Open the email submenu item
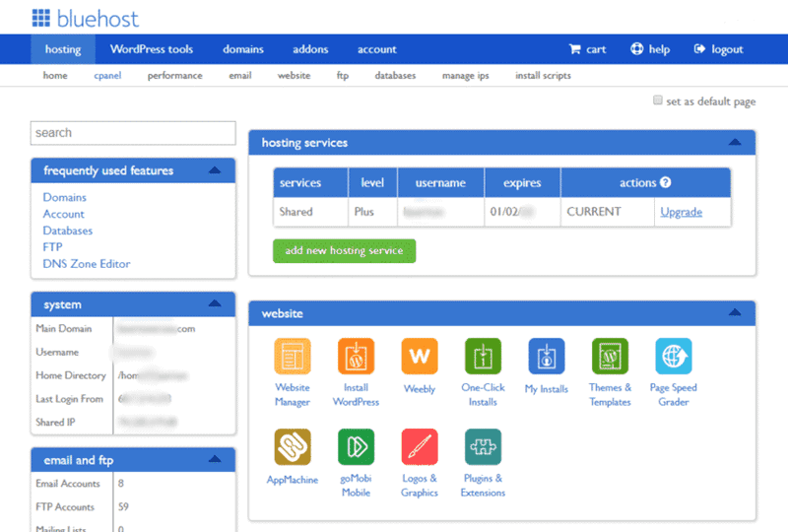This screenshot has height=532, width=788. 240,76
